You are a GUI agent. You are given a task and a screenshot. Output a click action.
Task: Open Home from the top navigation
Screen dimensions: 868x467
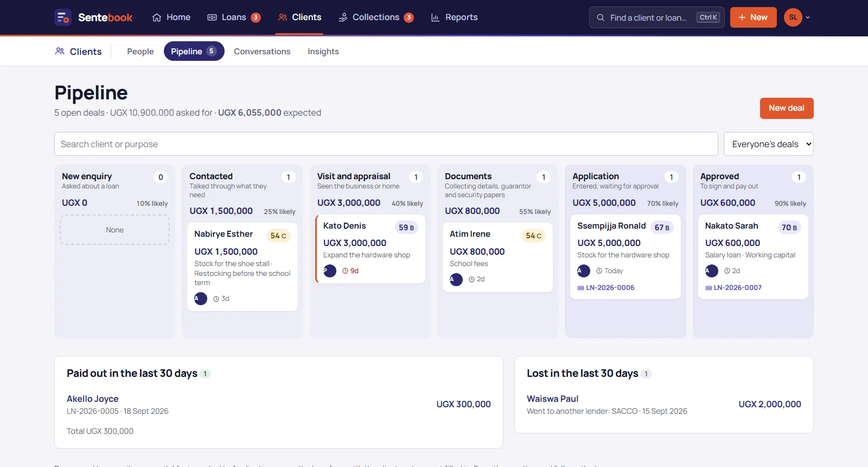pos(171,17)
